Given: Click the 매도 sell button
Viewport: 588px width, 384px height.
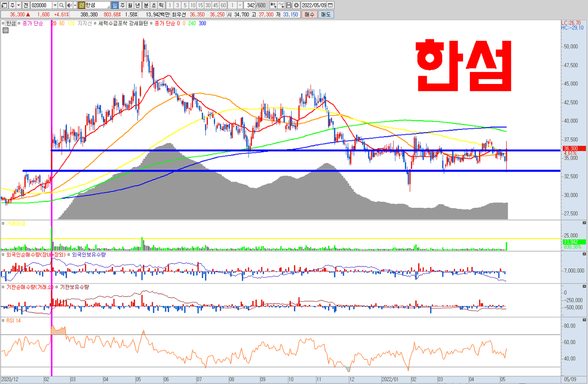Looking at the screenshot, I should [x=326, y=15].
